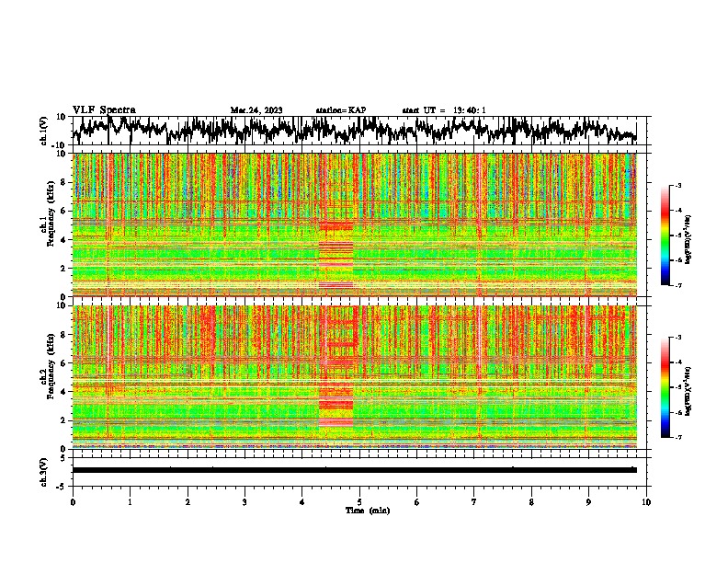Click the ch.2 color scale bar
This screenshot has height=563, width=728.
665,387
